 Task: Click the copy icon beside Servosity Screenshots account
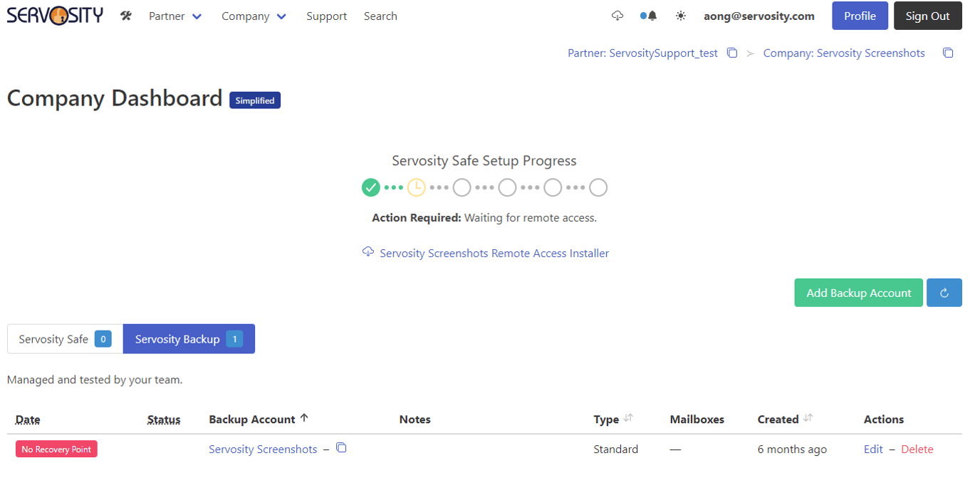(341, 447)
